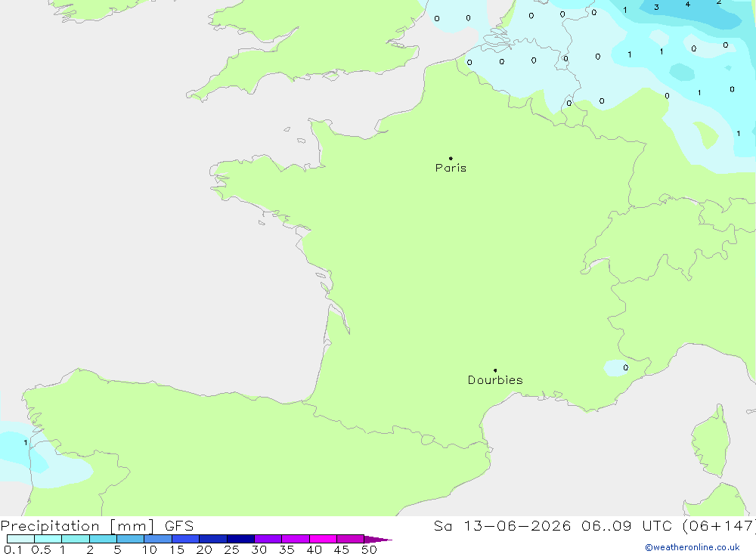756x554 pixels.
Task: Select the 0.1 mm lightest cyan legend swatch
Action: [x=20, y=539]
